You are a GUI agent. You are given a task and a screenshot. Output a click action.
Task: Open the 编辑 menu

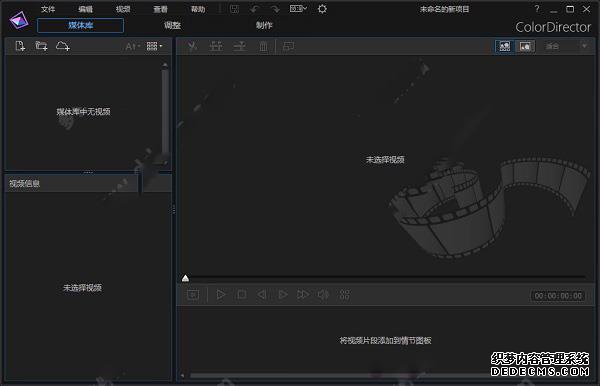tap(85, 9)
